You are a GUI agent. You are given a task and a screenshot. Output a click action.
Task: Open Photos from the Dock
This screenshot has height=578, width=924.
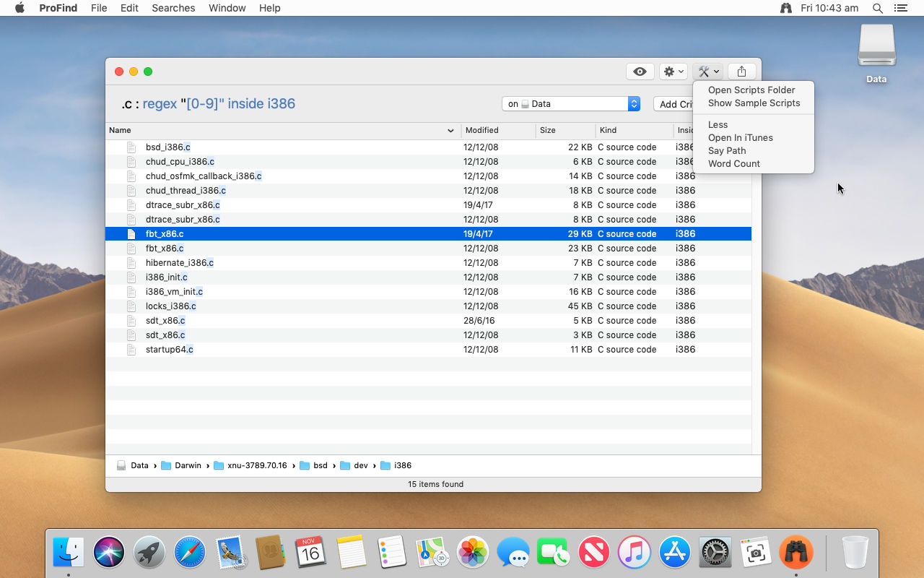click(x=473, y=553)
